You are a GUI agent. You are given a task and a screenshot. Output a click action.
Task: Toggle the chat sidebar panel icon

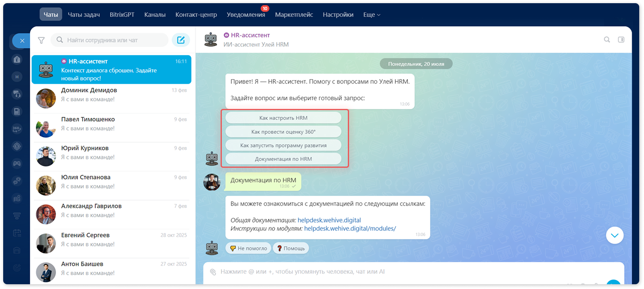pyautogui.click(x=621, y=40)
